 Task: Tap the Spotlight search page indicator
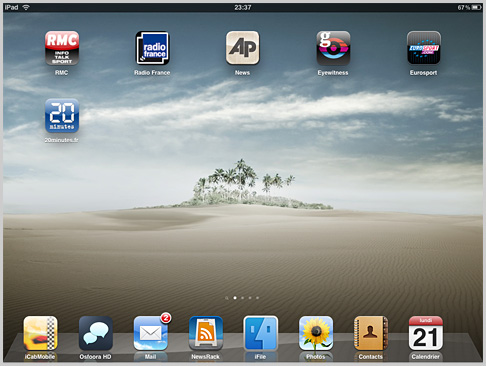(x=227, y=298)
